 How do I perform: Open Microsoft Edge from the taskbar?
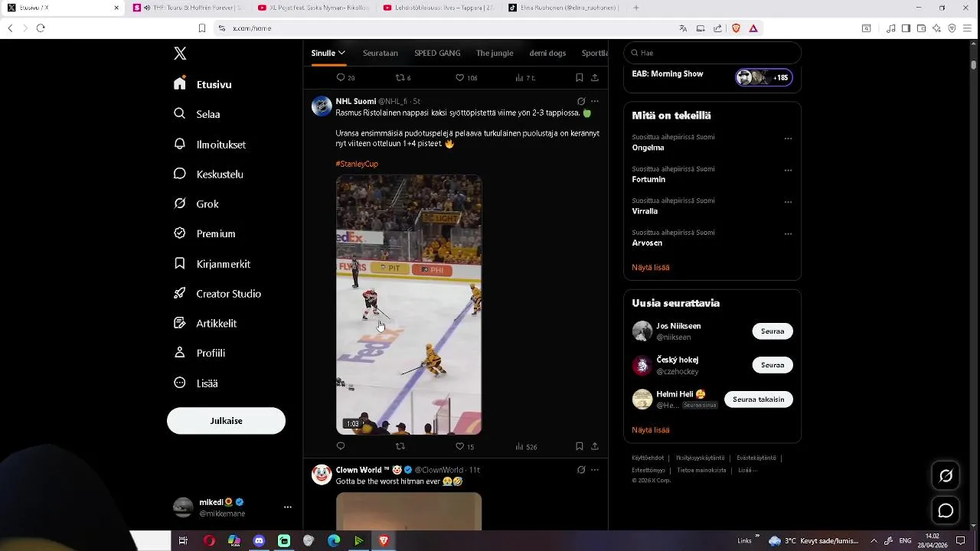pos(334,541)
